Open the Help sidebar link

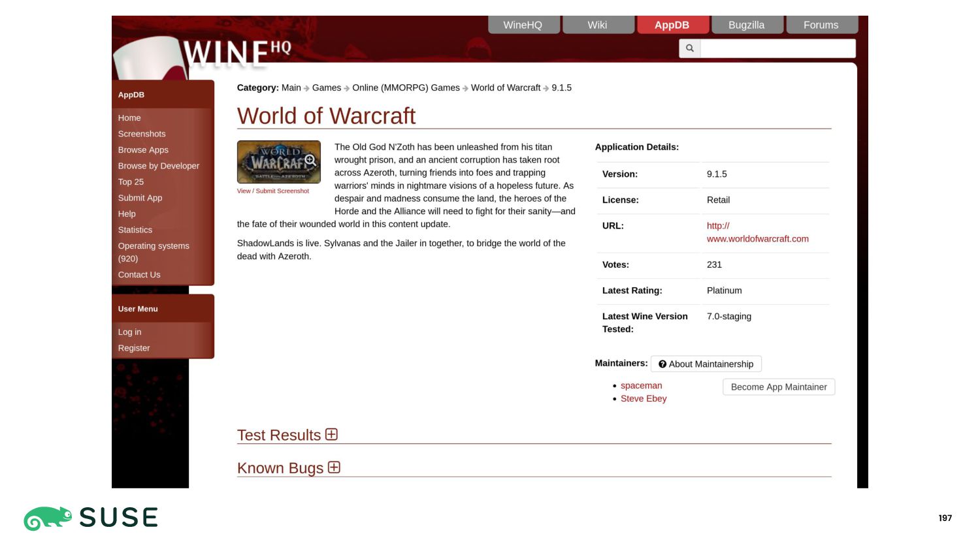pos(127,214)
